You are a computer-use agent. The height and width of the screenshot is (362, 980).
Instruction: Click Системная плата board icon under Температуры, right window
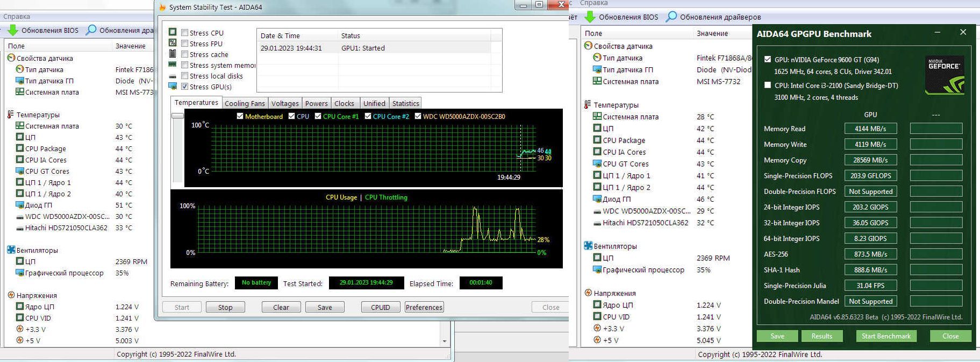[597, 116]
